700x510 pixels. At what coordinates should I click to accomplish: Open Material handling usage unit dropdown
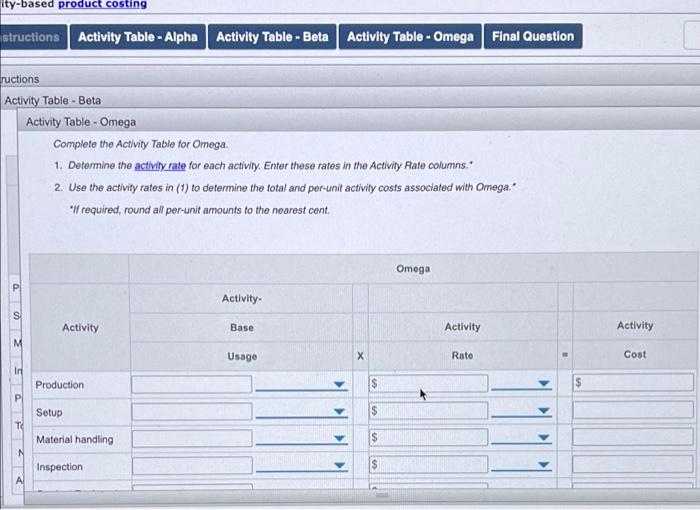(x=301, y=438)
